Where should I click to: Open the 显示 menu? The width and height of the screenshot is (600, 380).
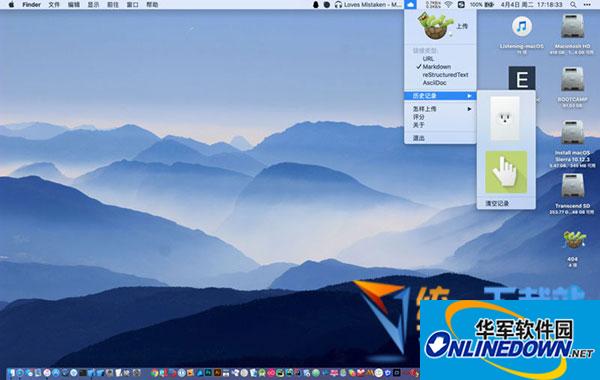[x=93, y=5]
